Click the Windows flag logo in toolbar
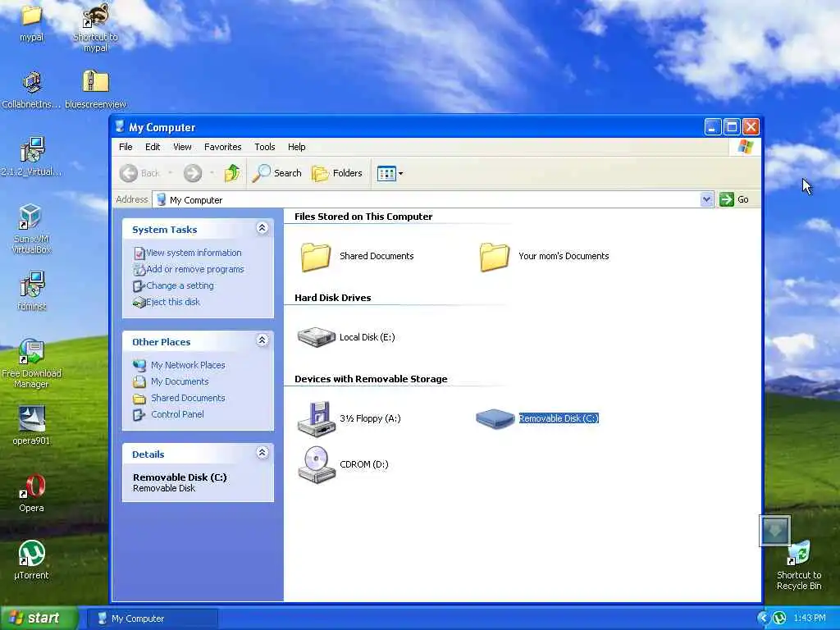 point(745,147)
